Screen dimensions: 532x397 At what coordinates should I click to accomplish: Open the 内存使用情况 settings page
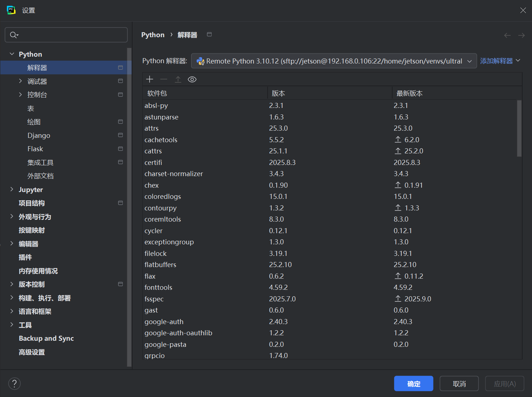[x=38, y=271]
